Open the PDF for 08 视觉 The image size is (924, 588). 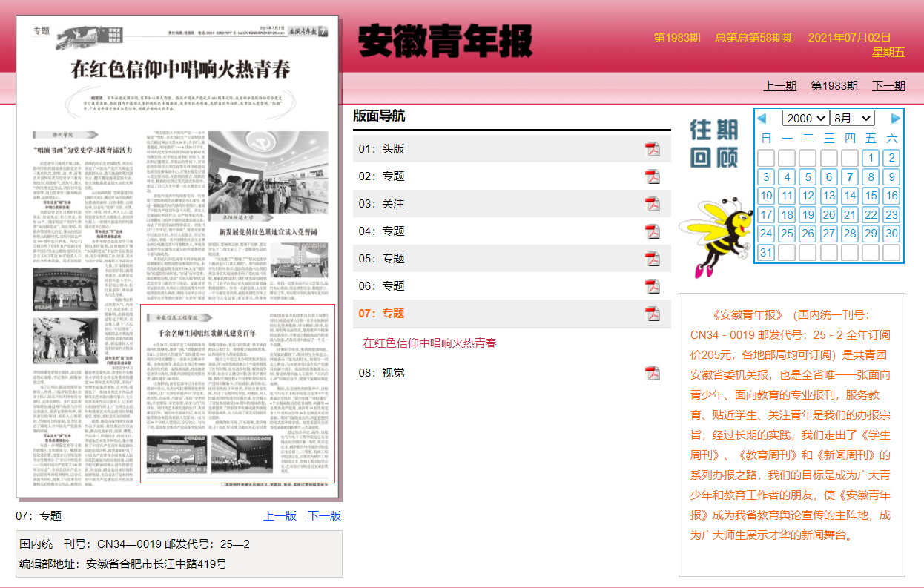point(652,373)
